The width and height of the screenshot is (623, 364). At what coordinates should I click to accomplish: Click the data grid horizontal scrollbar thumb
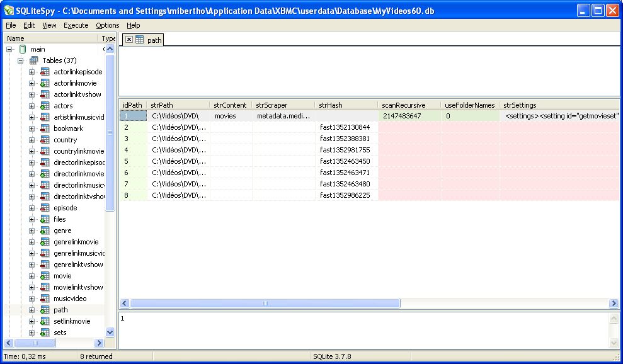tap(265, 303)
